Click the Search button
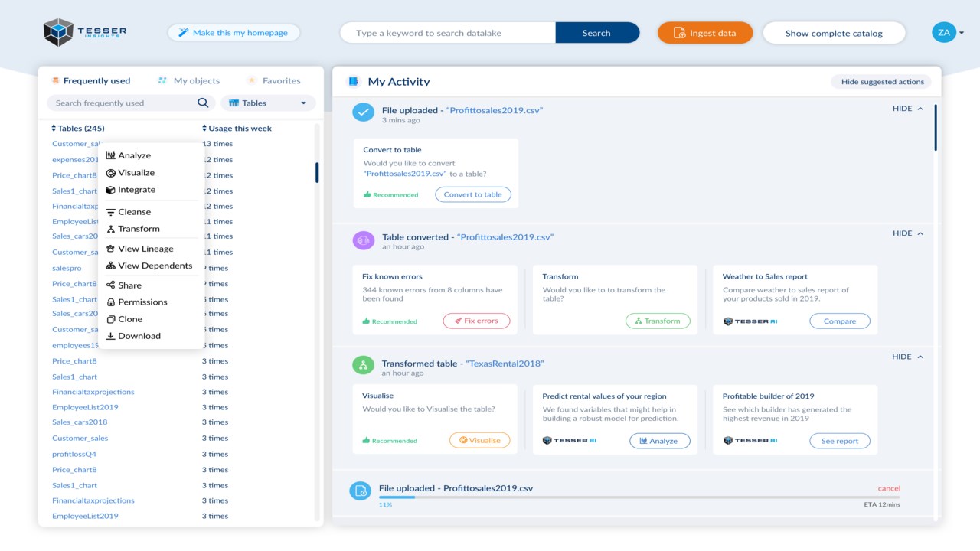 tap(596, 33)
